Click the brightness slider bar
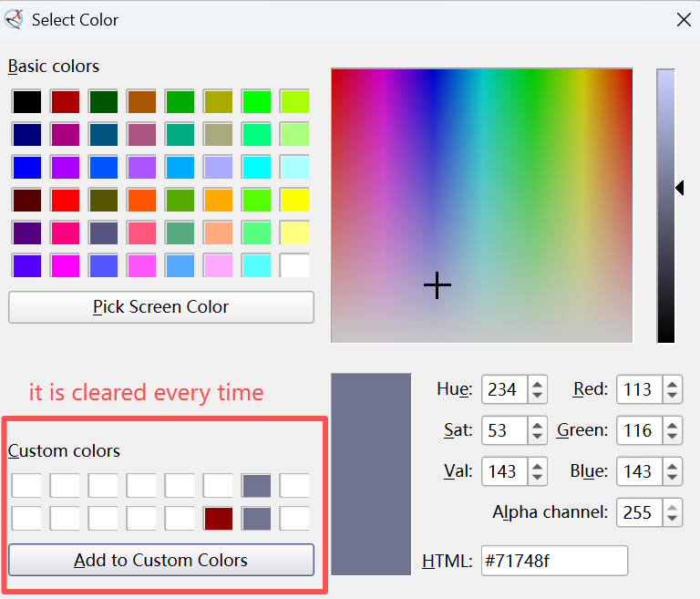 point(665,205)
